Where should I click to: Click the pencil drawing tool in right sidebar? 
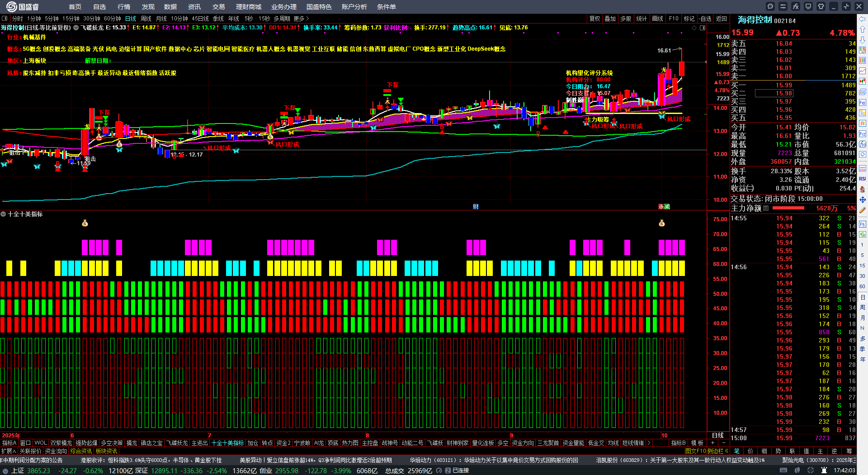click(863, 210)
